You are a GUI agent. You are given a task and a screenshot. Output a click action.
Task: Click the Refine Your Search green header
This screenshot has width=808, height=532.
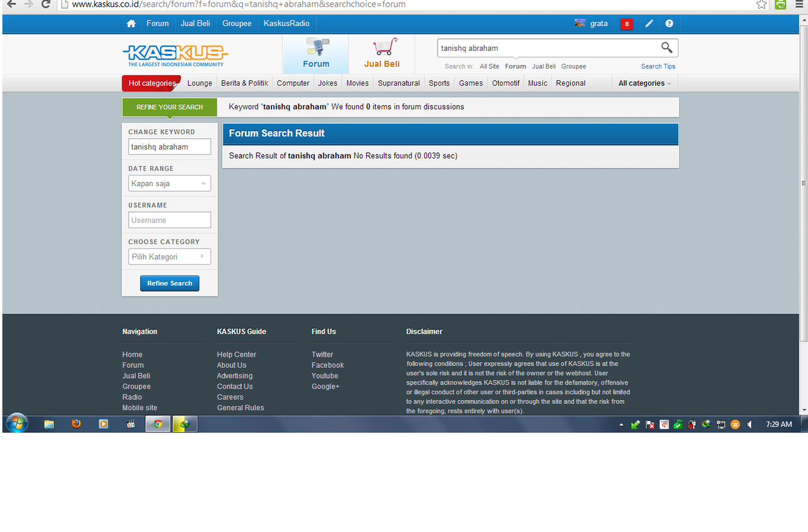[170, 107]
